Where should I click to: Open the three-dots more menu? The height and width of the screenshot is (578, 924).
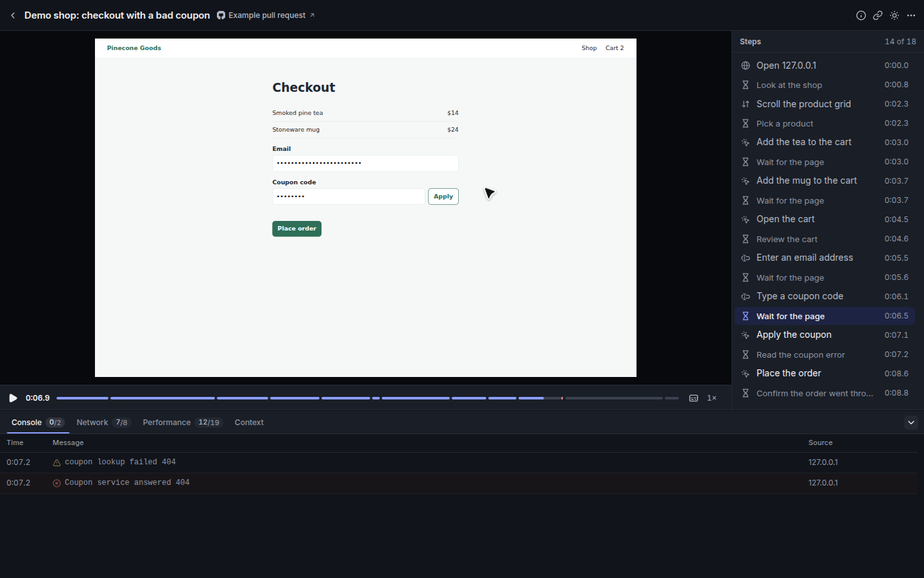[x=911, y=15]
